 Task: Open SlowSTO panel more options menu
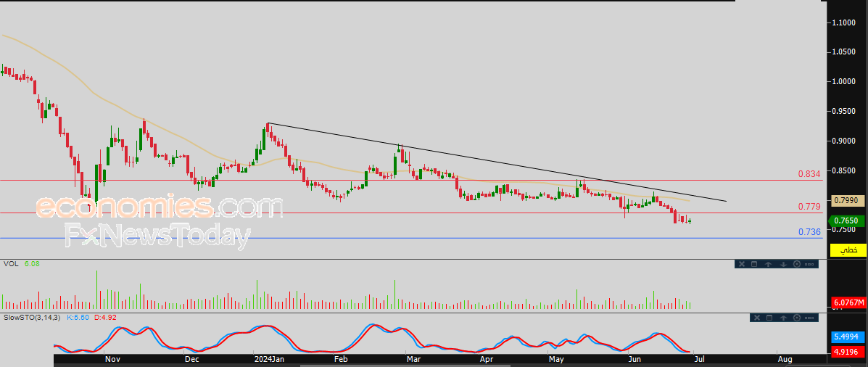coord(809,318)
